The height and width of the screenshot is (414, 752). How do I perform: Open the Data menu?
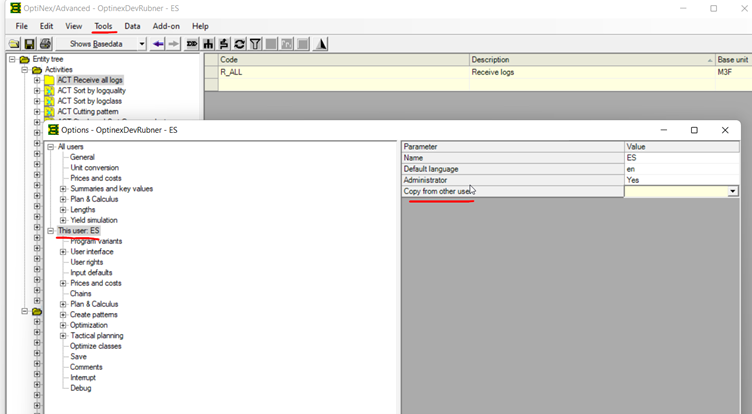(132, 26)
